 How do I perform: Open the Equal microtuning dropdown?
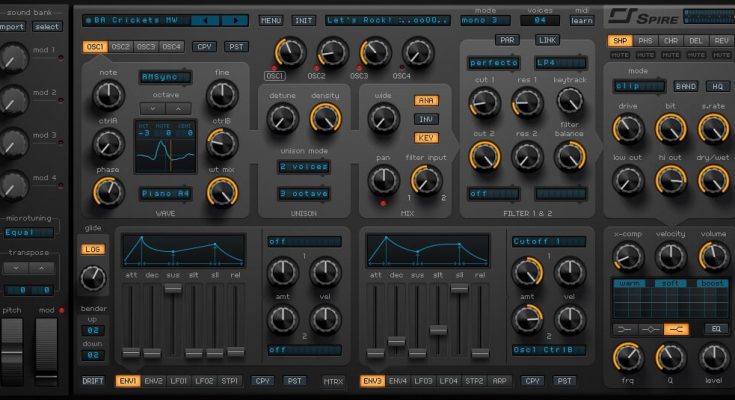(x=27, y=232)
